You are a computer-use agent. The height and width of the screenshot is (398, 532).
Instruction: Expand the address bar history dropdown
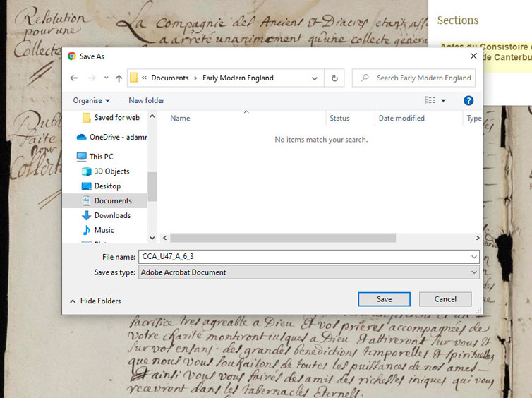(x=315, y=78)
